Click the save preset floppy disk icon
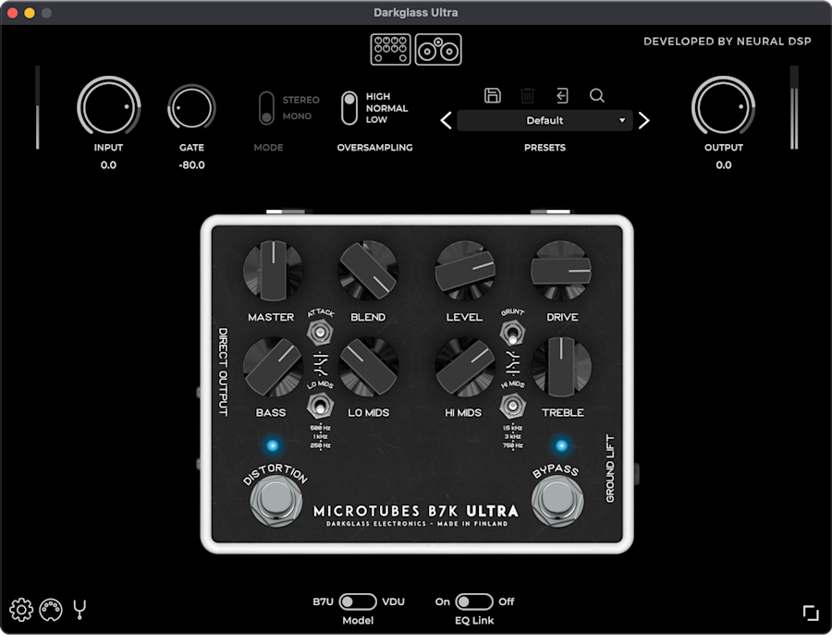Screen dimensions: 832x644 493,95
